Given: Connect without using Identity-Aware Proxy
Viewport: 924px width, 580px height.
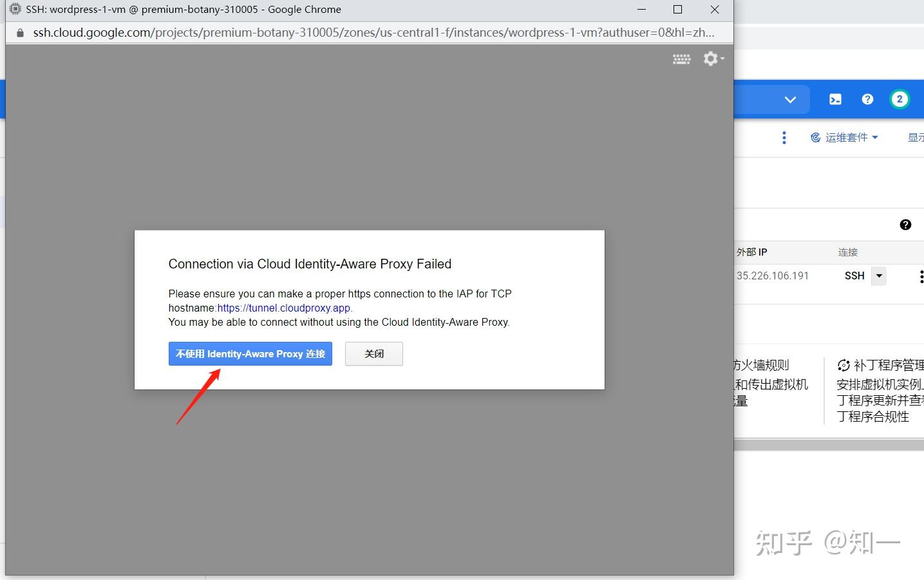Looking at the screenshot, I should click(x=250, y=353).
